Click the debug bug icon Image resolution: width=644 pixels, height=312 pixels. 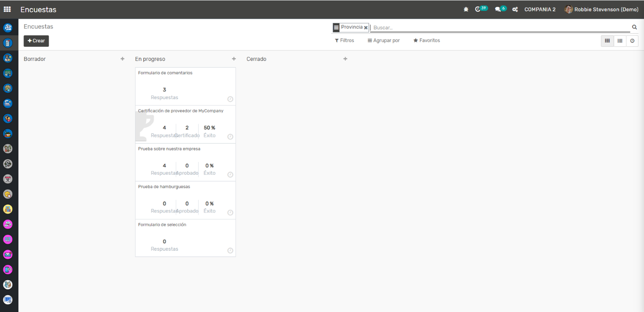[466, 9]
